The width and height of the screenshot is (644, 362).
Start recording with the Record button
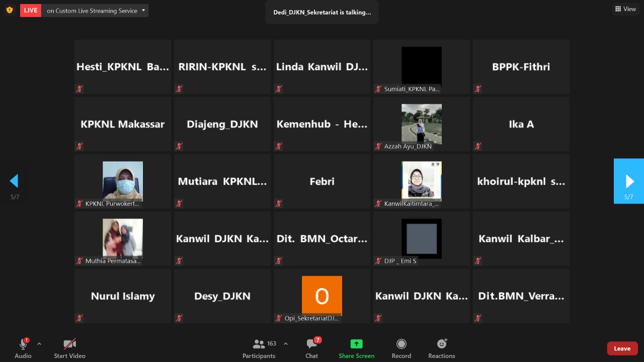401,348
